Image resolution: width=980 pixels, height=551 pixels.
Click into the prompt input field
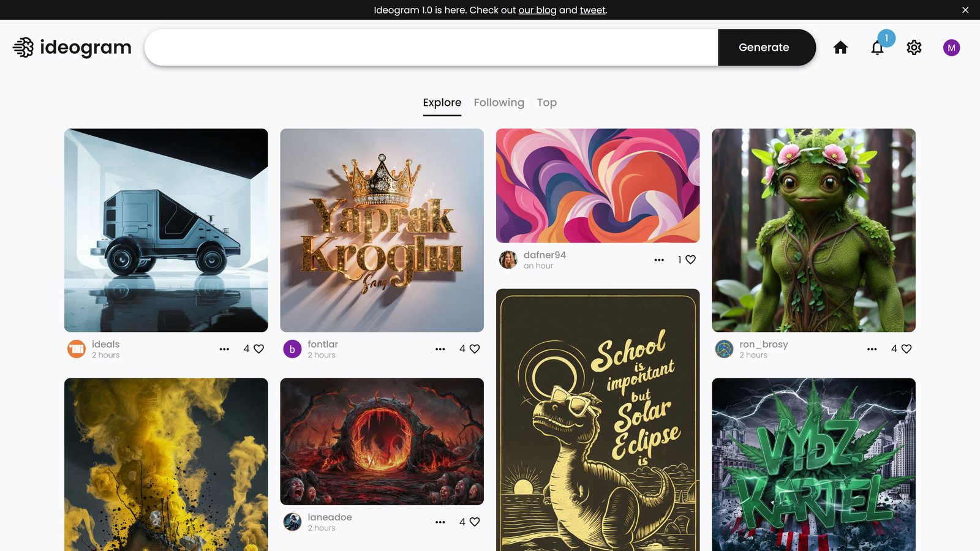click(431, 48)
